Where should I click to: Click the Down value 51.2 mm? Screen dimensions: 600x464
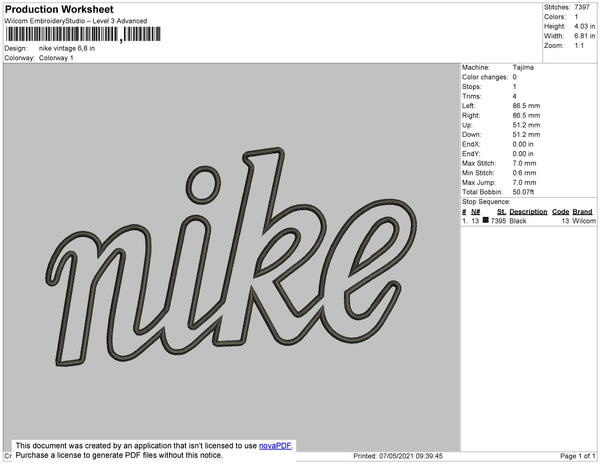coord(527,135)
